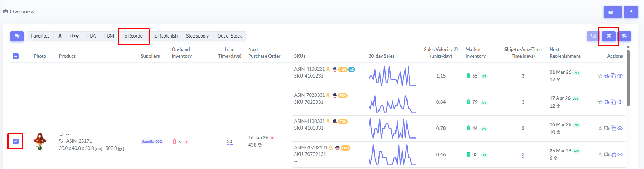Click the lead time value 30
Image resolution: width=644 pixels, height=169 pixels.
click(x=229, y=142)
